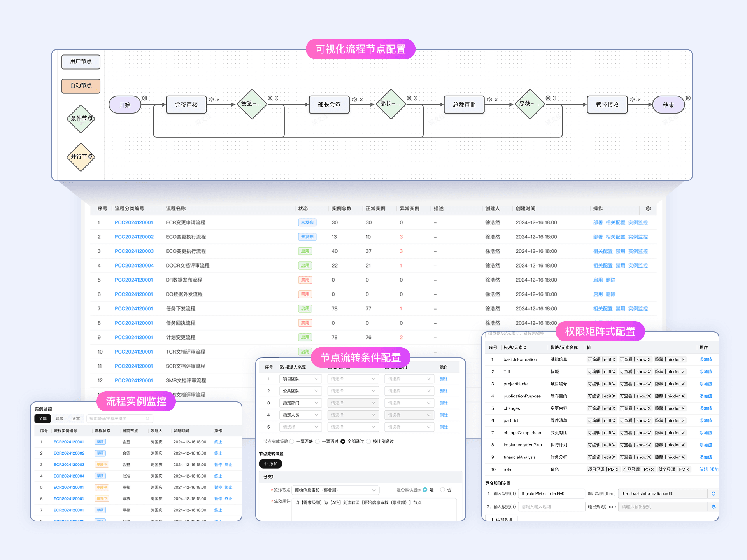Viewport: 747px width, 560px height.
Task: Open the 项目团队 assignee source dropdown
Action: [x=300, y=379]
